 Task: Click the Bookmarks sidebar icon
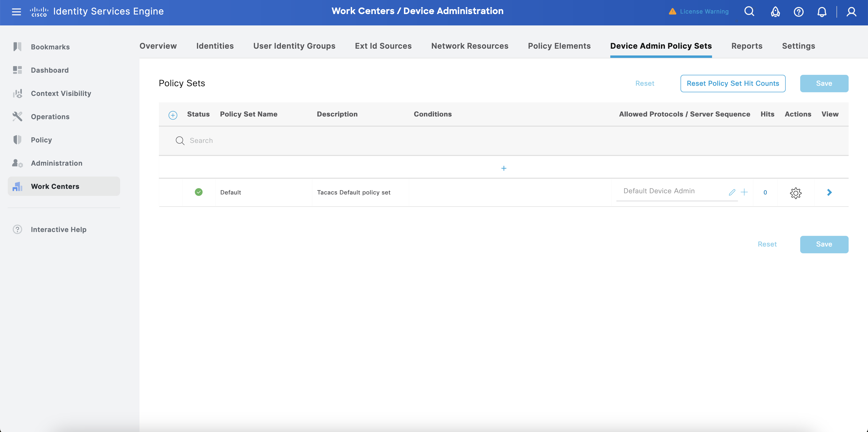point(17,46)
